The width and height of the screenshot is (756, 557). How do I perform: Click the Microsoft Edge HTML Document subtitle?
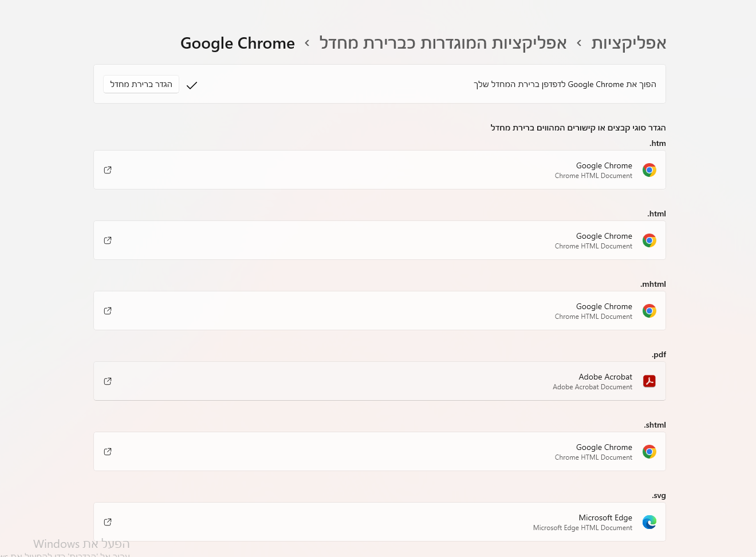(582, 528)
